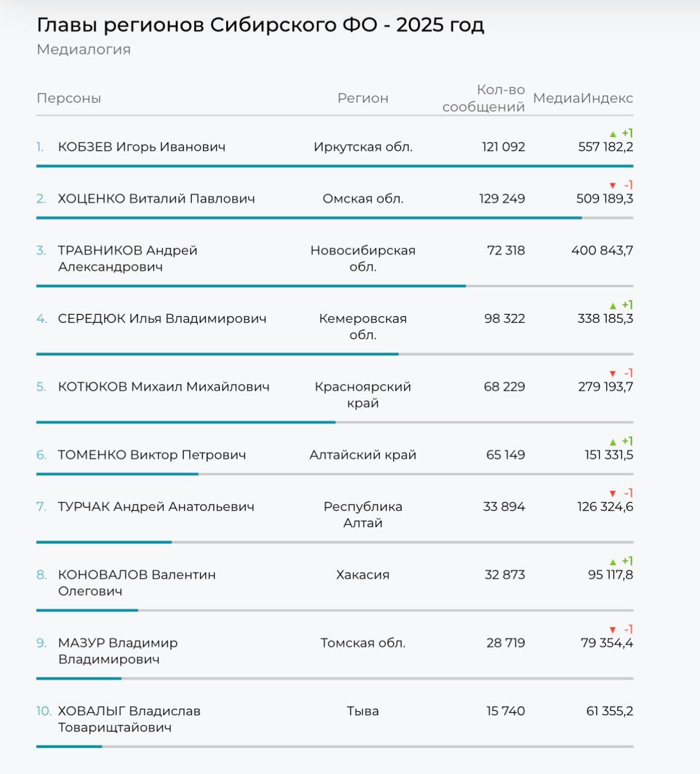Image resolution: width=700 pixels, height=774 pixels.
Task: Click the red down arrow in Турчак's row
Action: [x=613, y=493]
